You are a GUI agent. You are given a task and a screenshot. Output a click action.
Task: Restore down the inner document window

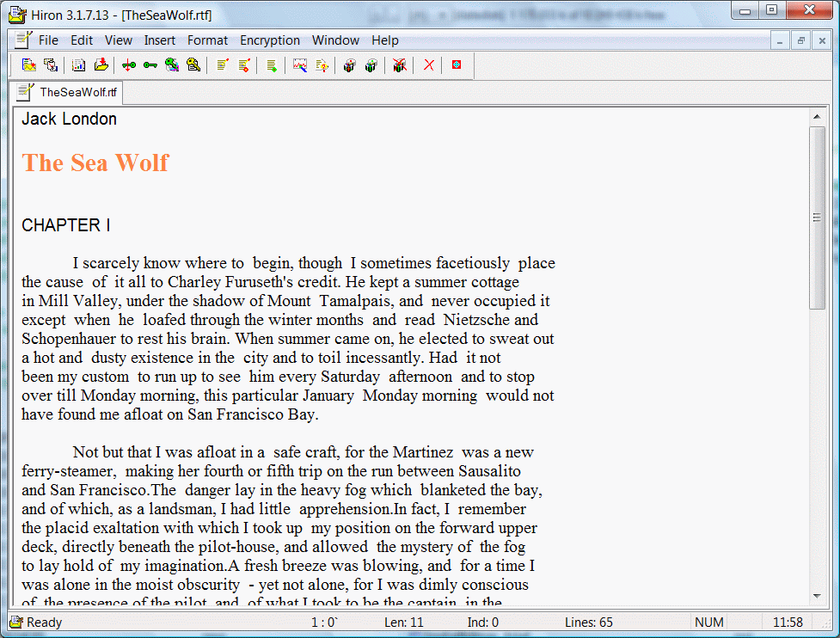pos(801,40)
